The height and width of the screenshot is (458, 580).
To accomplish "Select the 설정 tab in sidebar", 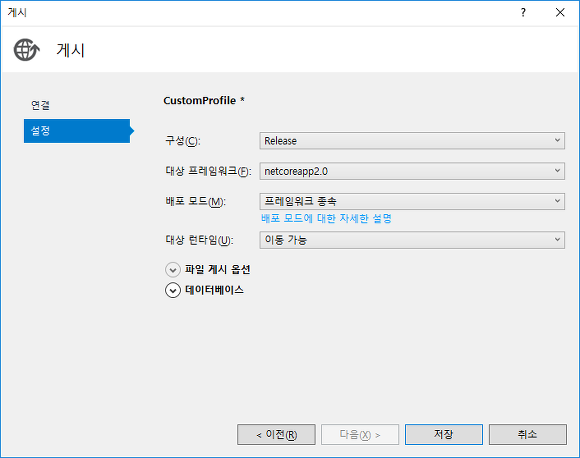I will 77,131.
